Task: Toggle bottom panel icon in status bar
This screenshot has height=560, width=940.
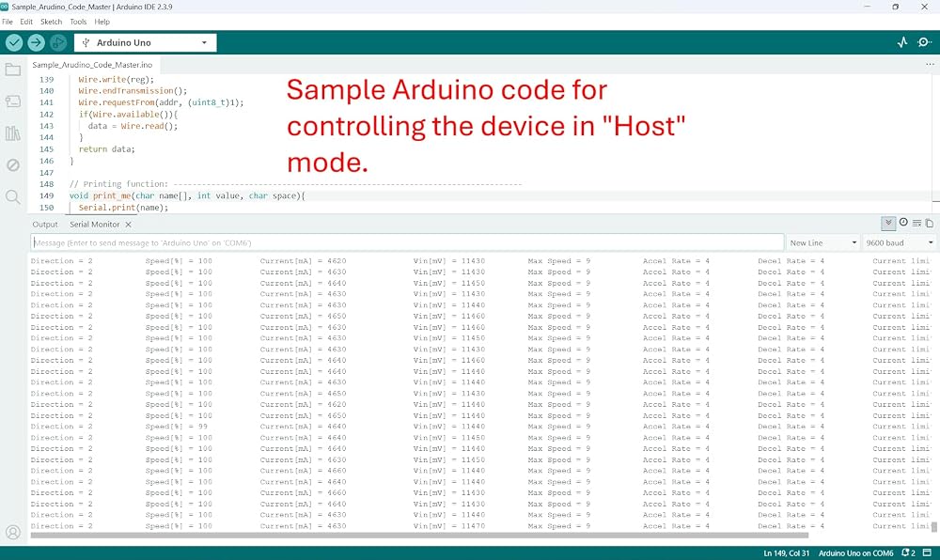Action: tap(928, 552)
